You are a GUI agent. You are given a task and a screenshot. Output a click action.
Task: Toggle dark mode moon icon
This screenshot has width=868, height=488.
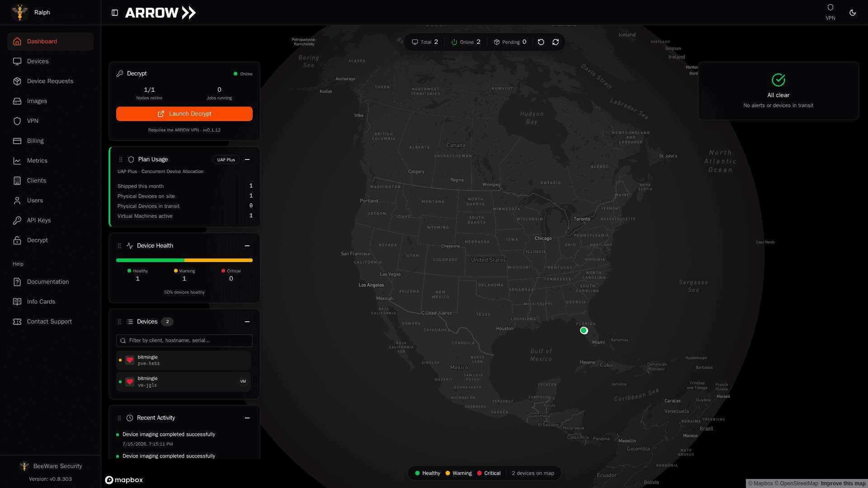[x=853, y=13]
